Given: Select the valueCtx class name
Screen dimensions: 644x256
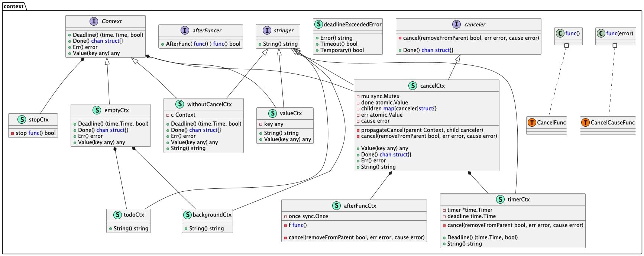Looking at the screenshot, I should point(291,113).
